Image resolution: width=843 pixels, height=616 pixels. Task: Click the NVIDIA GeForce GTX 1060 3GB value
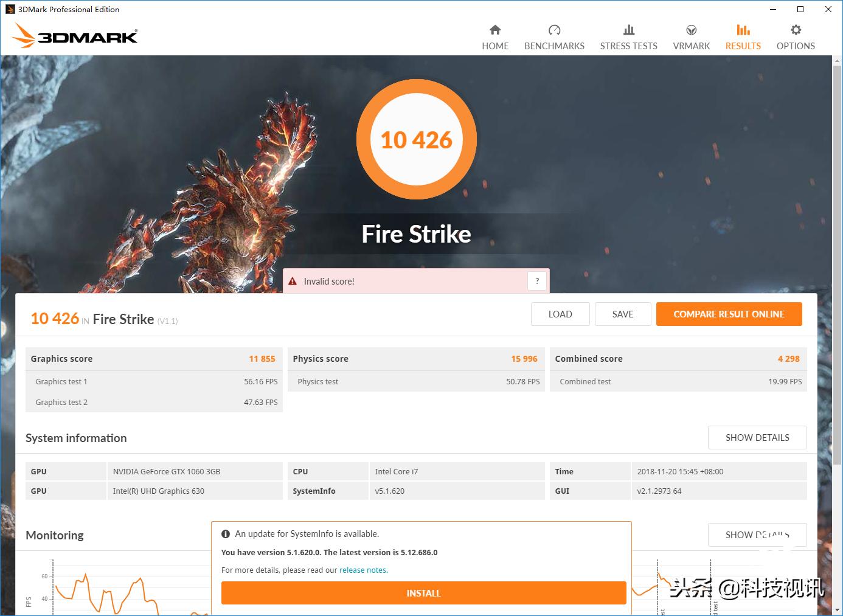[167, 471]
